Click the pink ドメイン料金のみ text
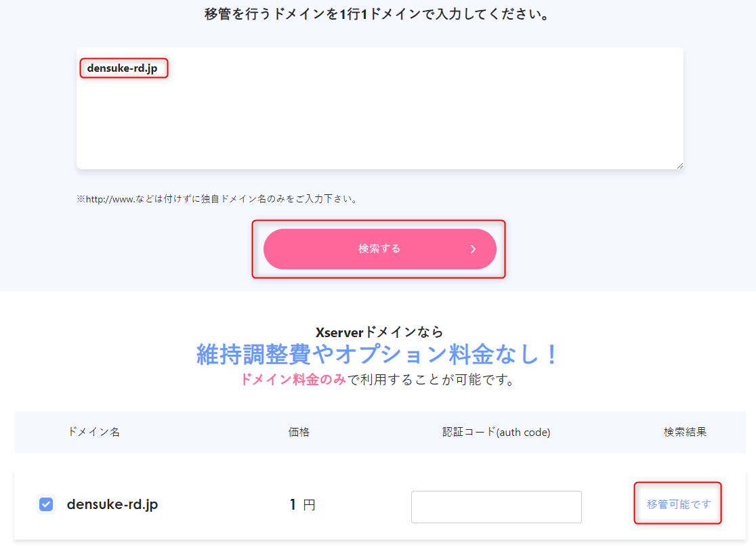756x549 pixels. 293,380
